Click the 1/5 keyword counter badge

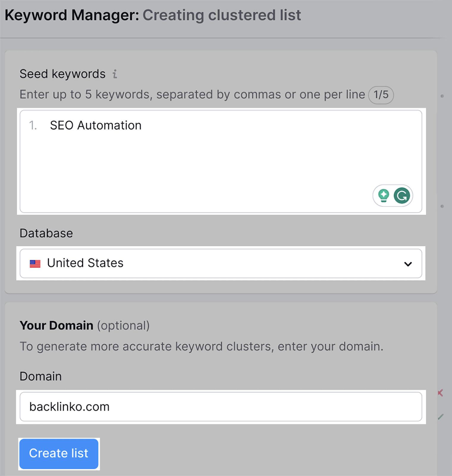[381, 95]
